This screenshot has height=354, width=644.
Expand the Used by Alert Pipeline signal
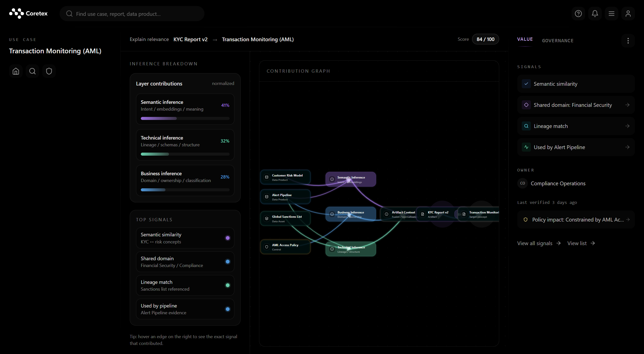628,147
